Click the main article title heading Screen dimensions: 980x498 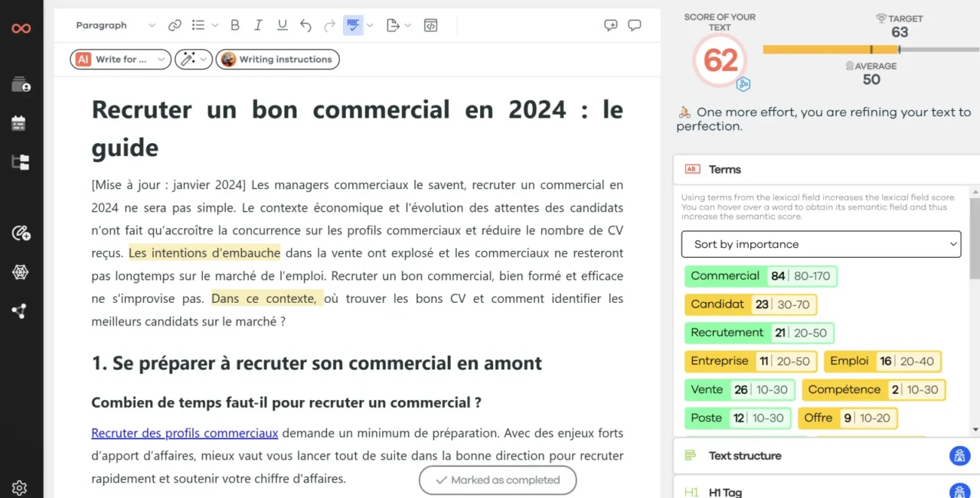(x=357, y=128)
